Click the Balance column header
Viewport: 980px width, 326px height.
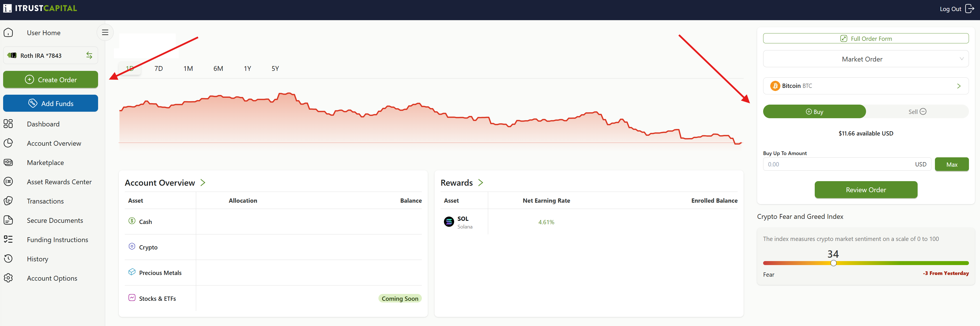411,200
